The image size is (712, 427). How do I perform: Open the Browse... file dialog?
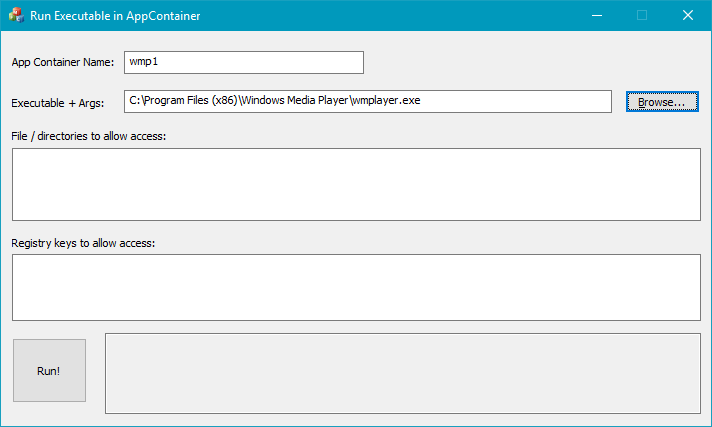click(x=662, y=101)
